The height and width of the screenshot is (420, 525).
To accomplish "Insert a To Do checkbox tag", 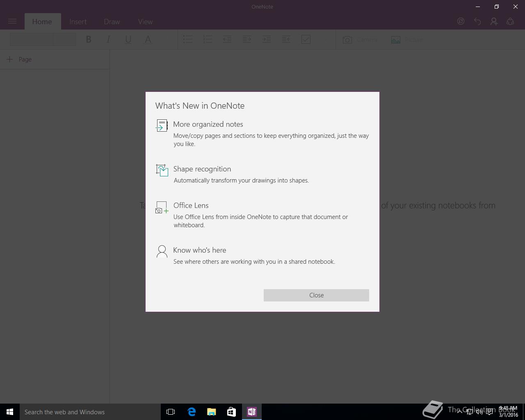I will (x=306, y=39).
